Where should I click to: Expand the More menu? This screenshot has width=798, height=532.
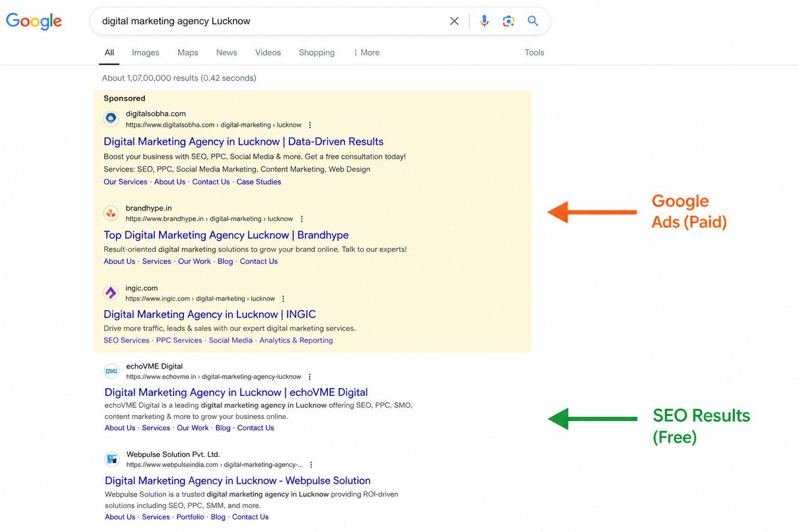(366, 52)
